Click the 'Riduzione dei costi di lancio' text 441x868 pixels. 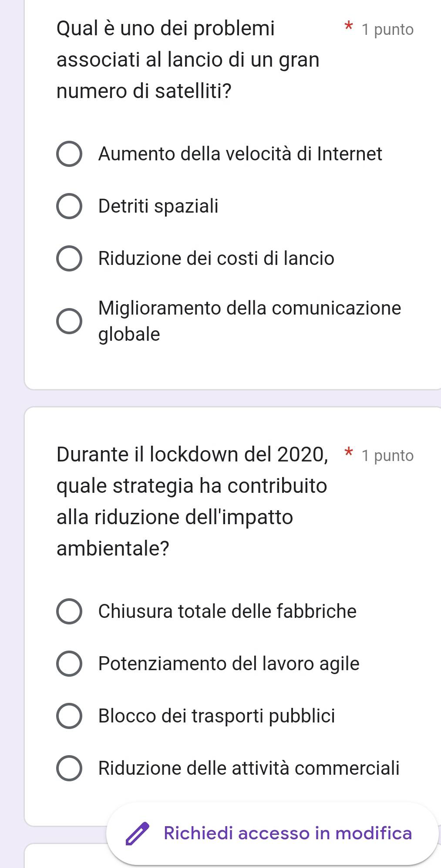pyautogui.click(x=216, y=258)
